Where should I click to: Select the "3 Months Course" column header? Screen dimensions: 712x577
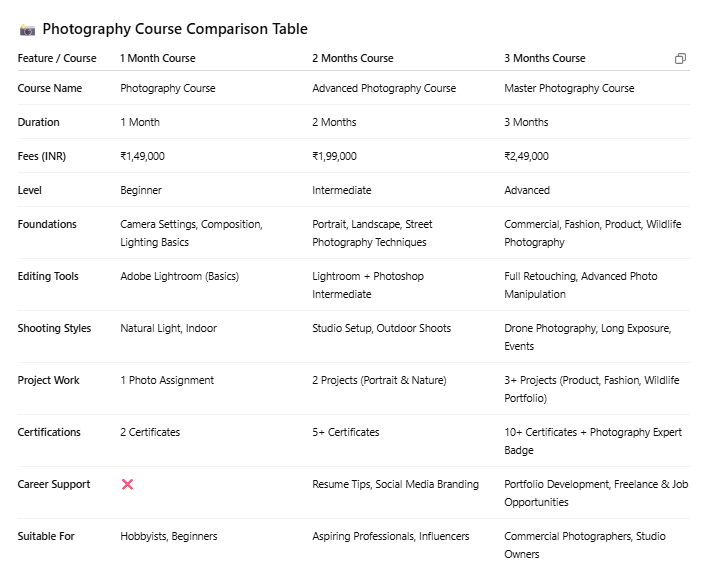click(x=545, y=59)
